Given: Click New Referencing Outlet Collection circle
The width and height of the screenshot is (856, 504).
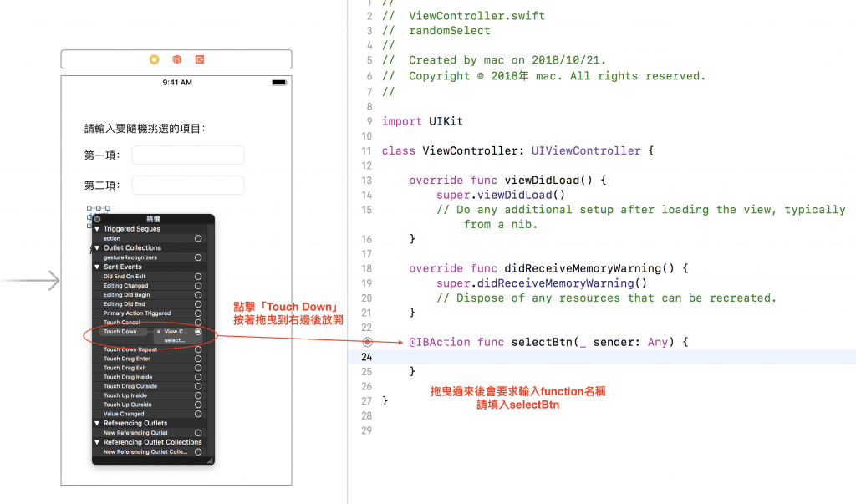Looking at the screenshot, I should pos(198,452).
